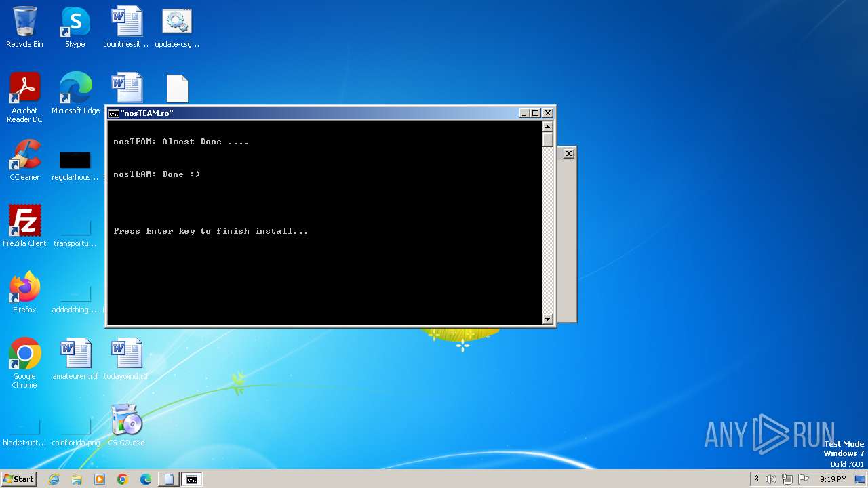Open Edge from the taskbar
The image size is (868, 488).
click(146, 479)
